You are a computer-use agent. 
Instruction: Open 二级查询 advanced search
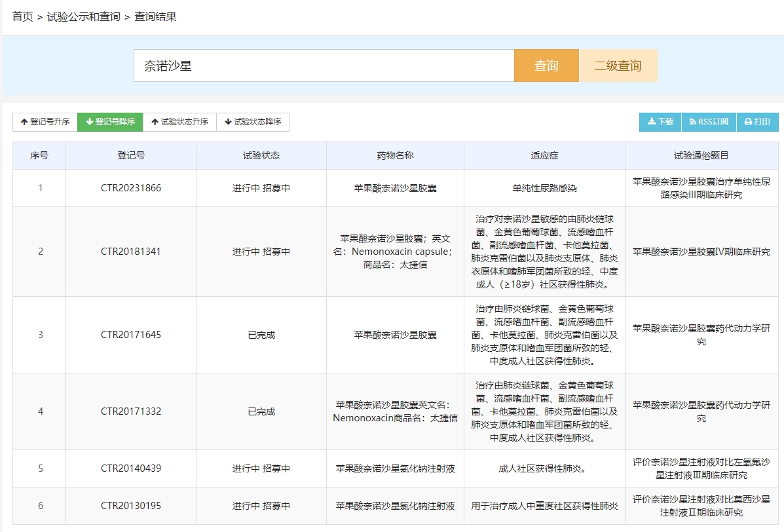(618, 66)
